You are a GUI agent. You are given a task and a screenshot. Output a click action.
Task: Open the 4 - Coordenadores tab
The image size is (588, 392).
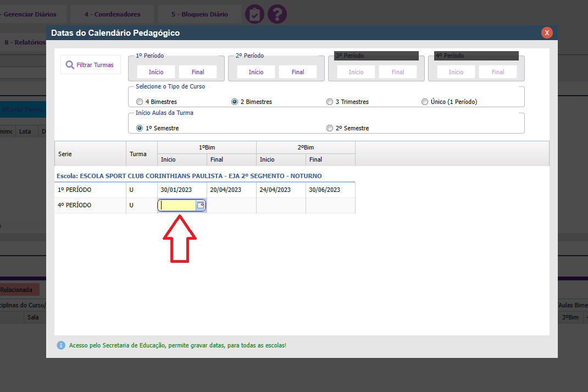[112, 14]
